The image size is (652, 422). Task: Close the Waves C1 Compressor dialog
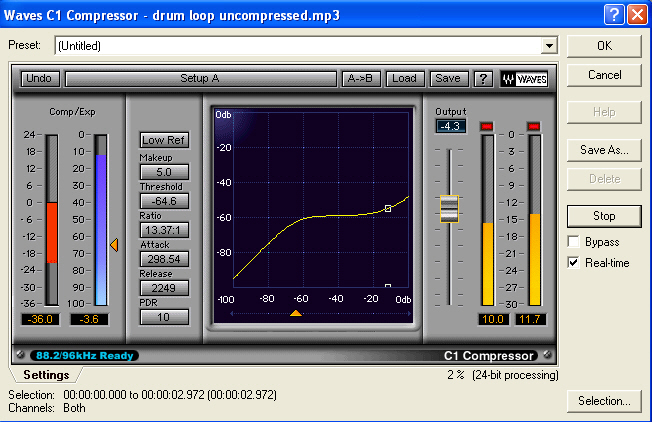coord(637,15)
